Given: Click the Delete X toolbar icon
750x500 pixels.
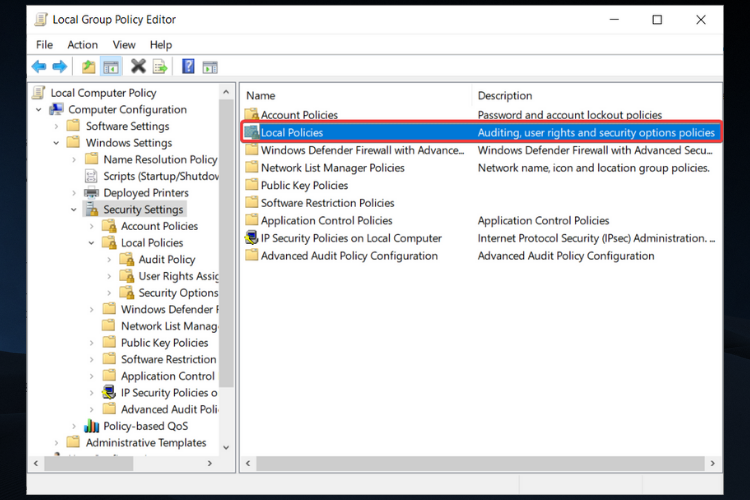Looking at the screenshot, I should [x=138, y=66].
